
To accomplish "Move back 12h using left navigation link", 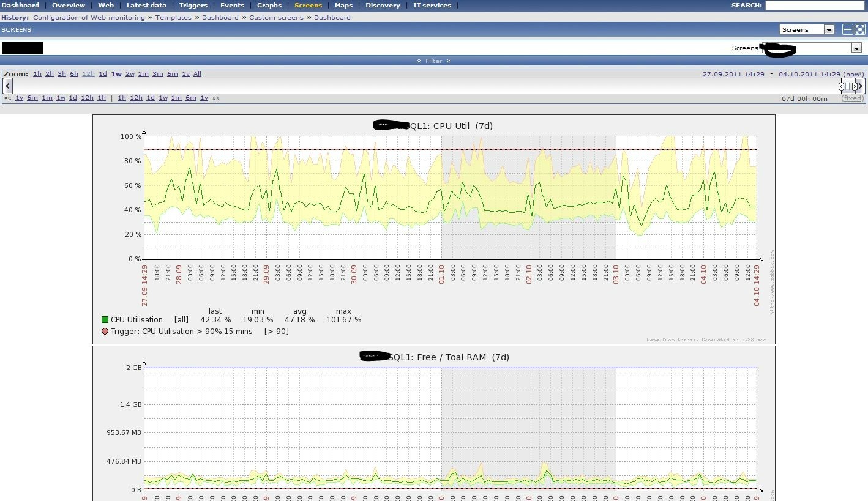I will click(x=87, y=98).
